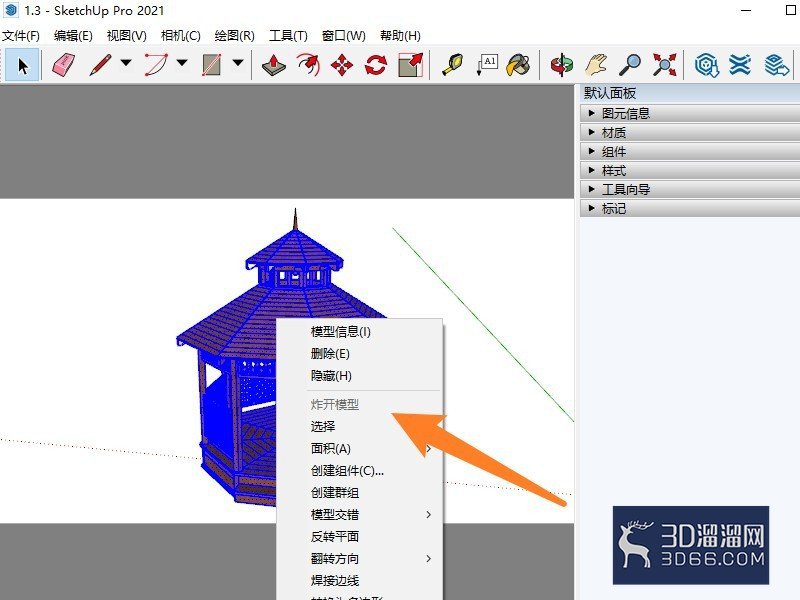Open the 模型交错 submenu

[360, 514]
